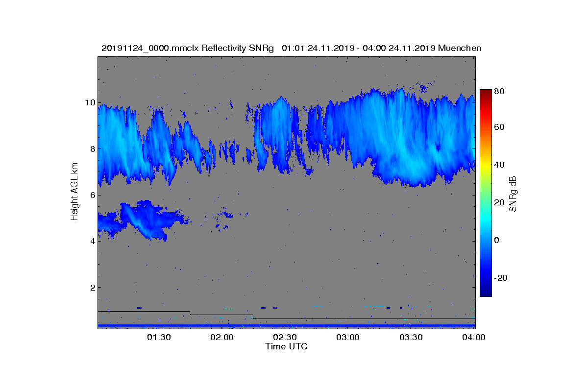Click the height tick label 4
Screen dimensions: 588x392
pyautogui.click(x=92, y=241)
